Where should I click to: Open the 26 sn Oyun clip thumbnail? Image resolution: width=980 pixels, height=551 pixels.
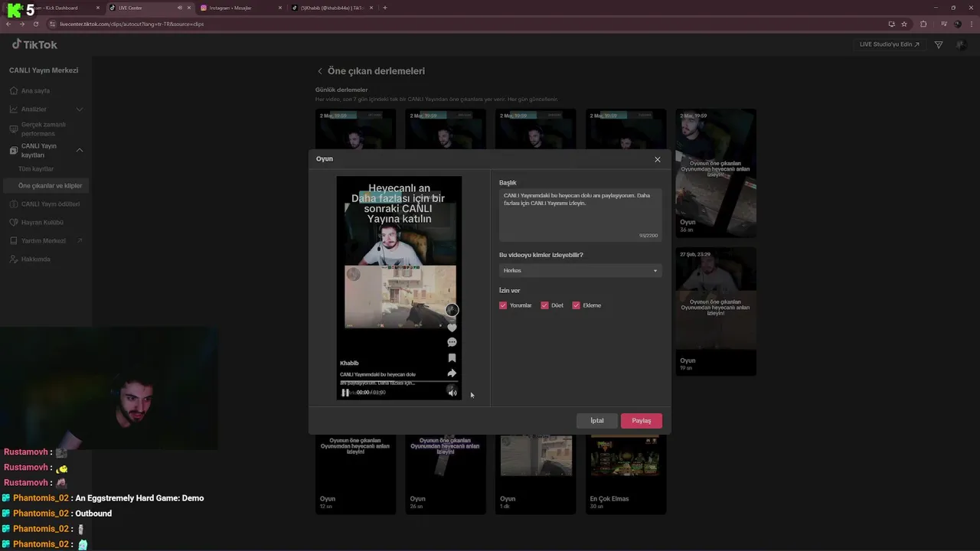(446, 473)
